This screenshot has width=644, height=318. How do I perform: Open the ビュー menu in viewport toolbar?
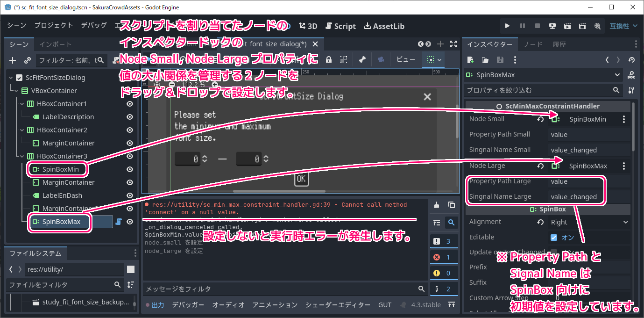tap(406, 59)
